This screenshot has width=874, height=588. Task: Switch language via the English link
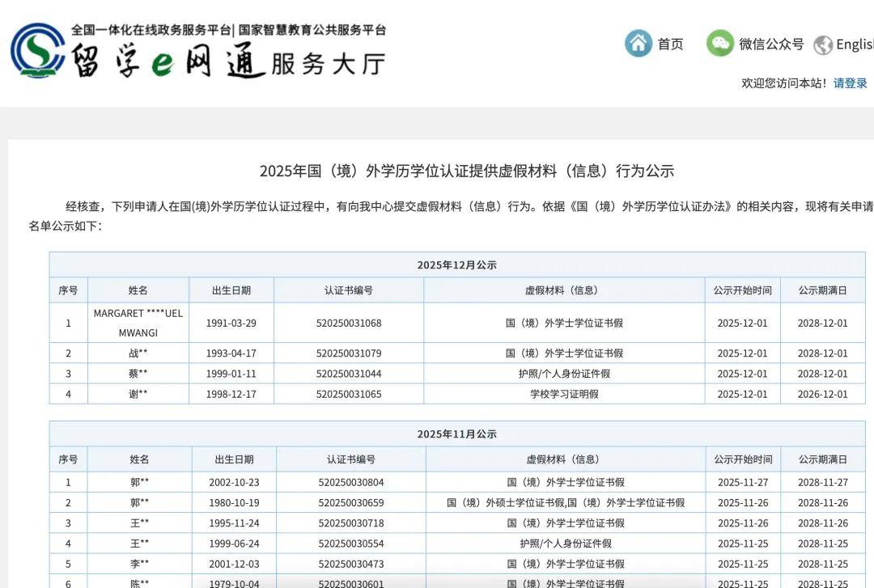pos(855,44)
